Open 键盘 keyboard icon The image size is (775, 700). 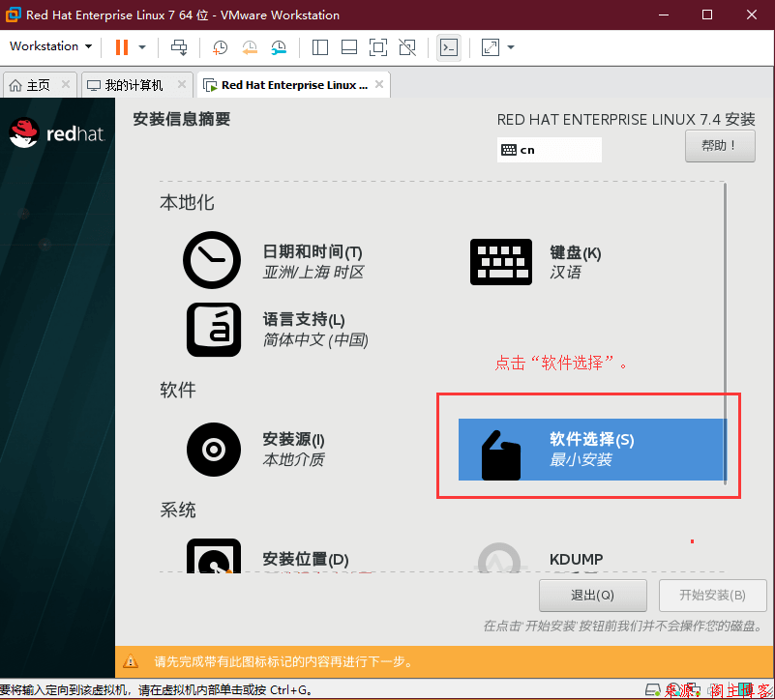coord(500,262)
